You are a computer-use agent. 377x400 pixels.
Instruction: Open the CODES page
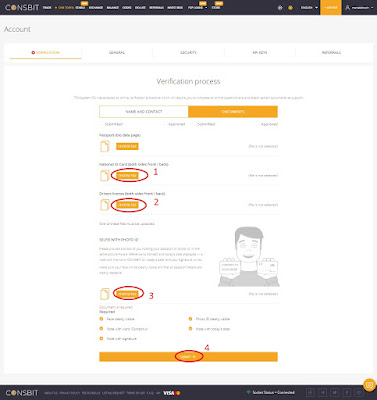pyautogui.click(x=127, y=8)
